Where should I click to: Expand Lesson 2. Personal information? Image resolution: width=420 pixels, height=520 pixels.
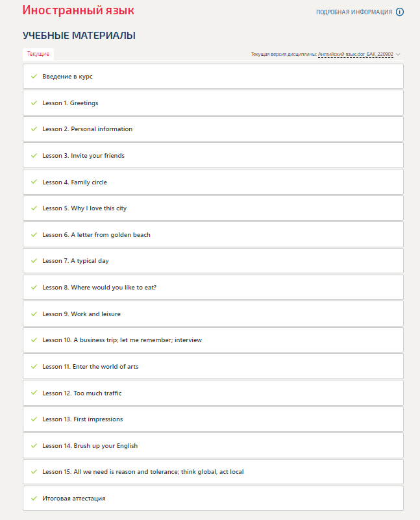pyautogui.click(x=87, y=129)
